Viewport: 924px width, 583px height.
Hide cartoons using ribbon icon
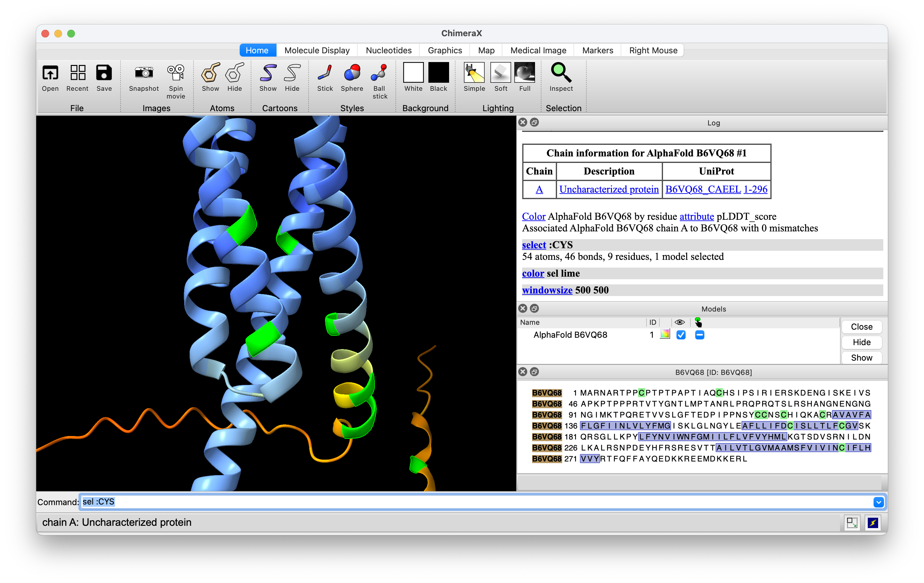292,73
